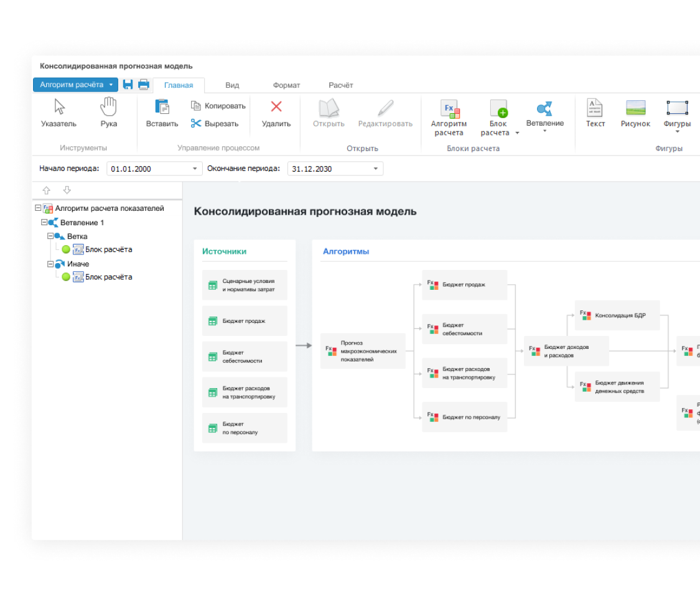Select Бюджет себестоимости source block
Viewport: 700px width, 612px height.
tap(245, 356)
